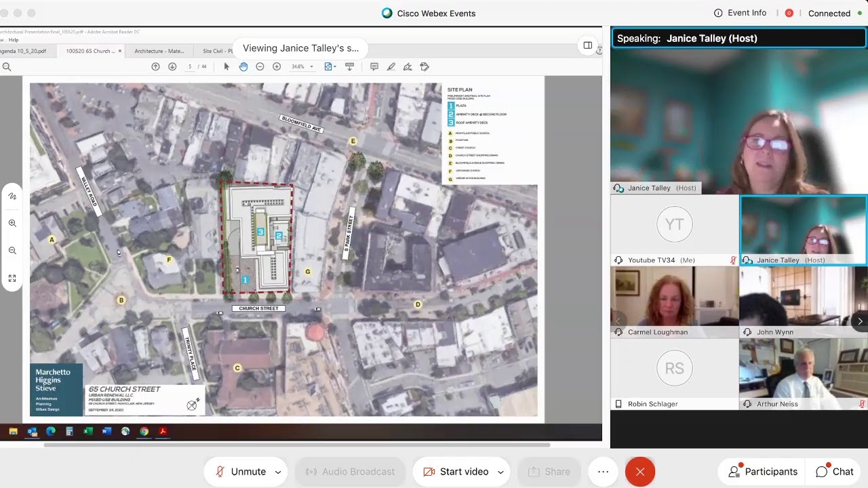Open File Explorer from taskbar
This screenshot has height=488, width=868.
[13, 431]
